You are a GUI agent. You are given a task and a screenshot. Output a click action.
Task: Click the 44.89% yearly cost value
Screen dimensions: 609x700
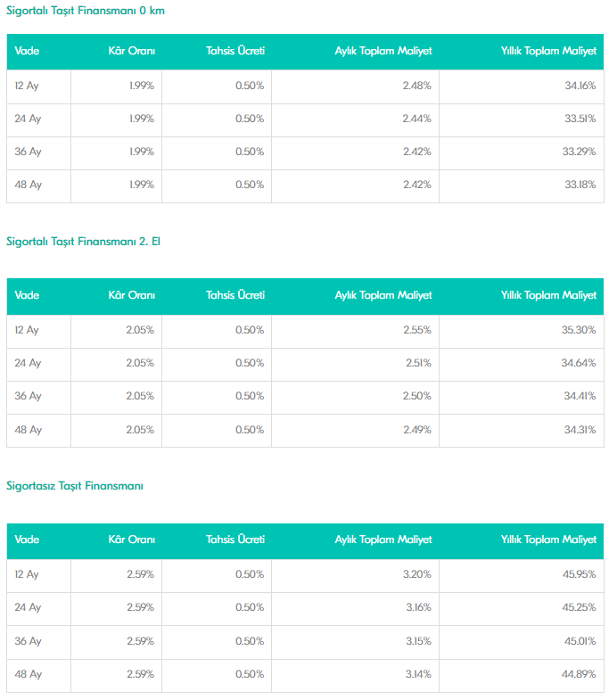579,674
